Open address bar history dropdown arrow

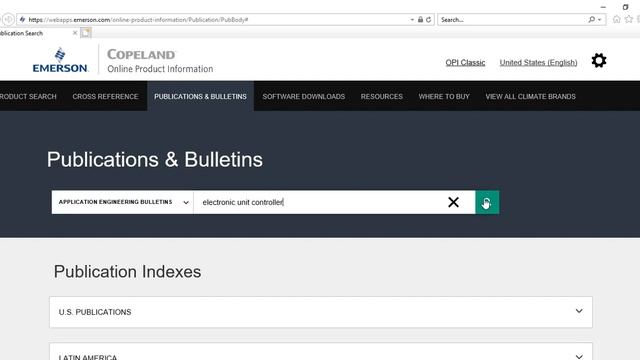tap(412, 20)
